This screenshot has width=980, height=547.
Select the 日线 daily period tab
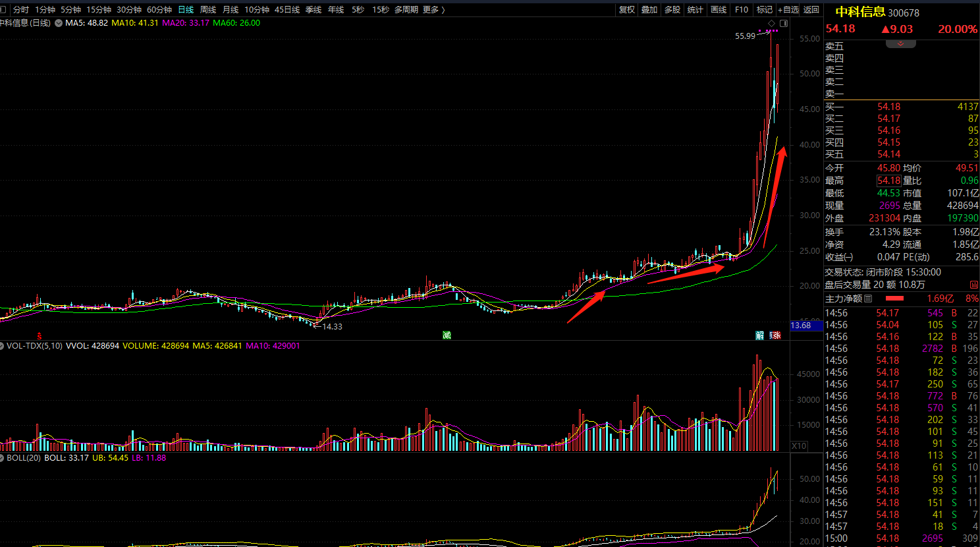186,9
